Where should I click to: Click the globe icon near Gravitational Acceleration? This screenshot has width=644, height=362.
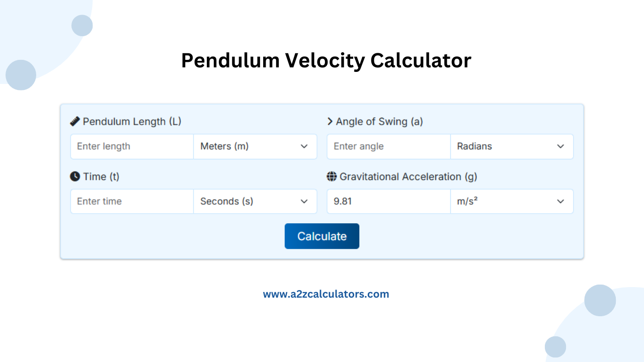332,176
